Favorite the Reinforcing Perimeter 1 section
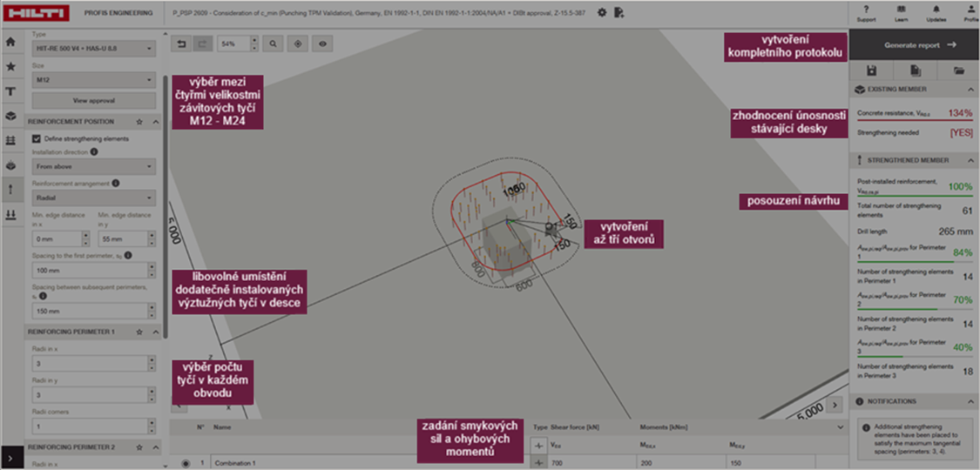 pos(139,332)
